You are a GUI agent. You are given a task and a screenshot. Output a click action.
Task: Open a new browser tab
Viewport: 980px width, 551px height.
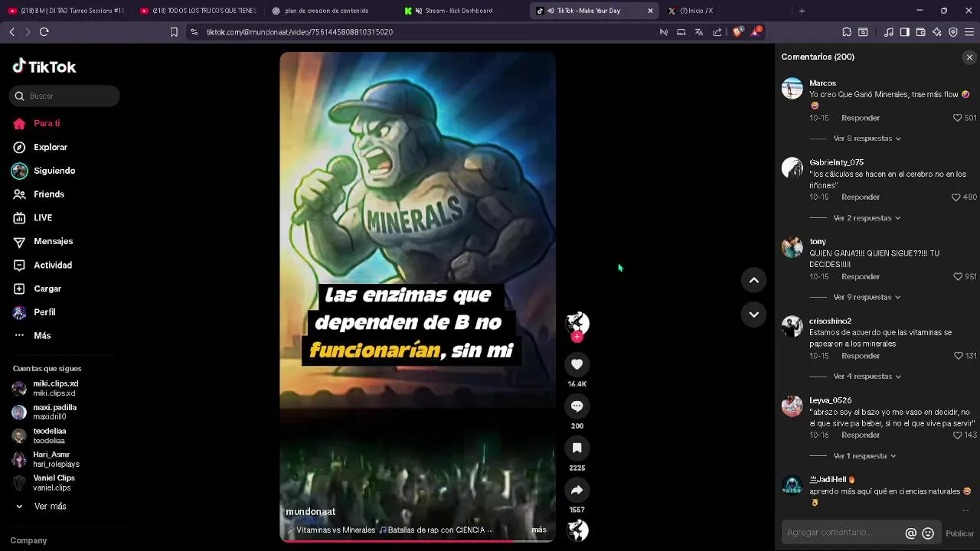coord(802,11)
